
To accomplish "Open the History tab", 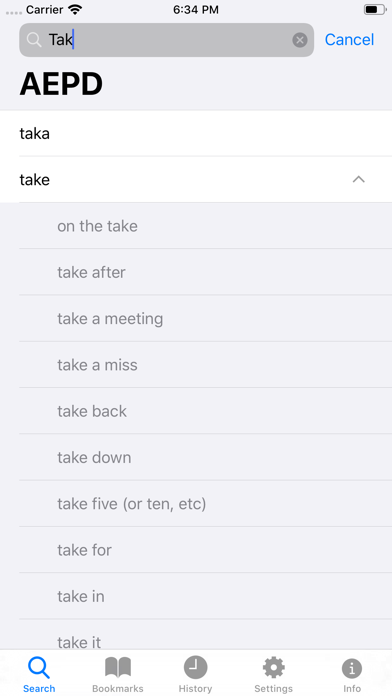I will [x=195, y=674].
